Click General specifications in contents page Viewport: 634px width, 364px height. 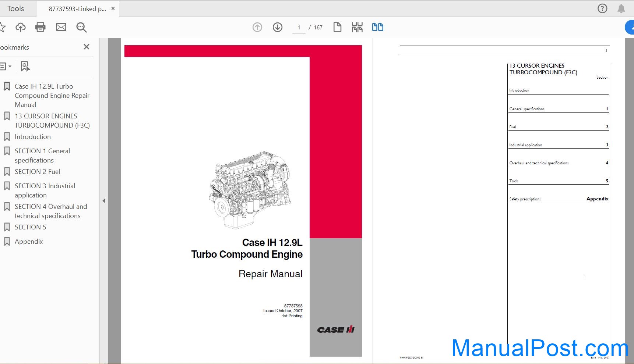(x=527, y=109)
